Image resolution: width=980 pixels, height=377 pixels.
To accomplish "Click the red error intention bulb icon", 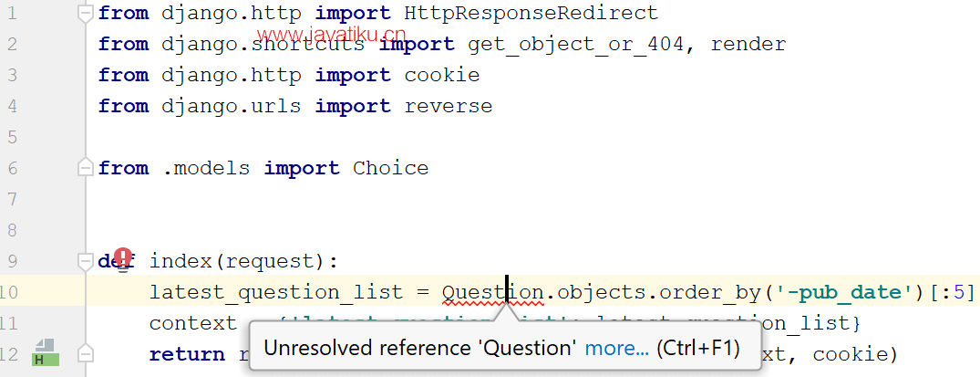I will (x=123, y=257).
